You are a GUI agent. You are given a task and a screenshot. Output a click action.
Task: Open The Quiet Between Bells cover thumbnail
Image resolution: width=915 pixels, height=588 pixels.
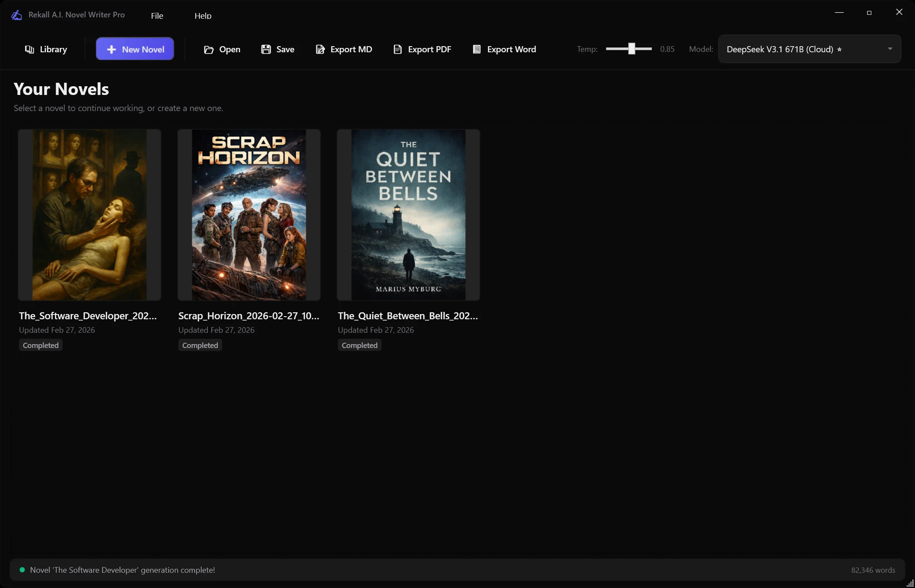pyautogui.click(x=408, y=215)
